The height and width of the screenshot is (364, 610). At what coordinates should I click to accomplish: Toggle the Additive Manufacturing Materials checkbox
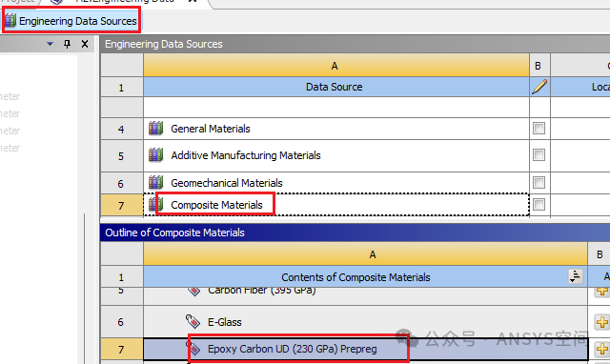[539, 154]
